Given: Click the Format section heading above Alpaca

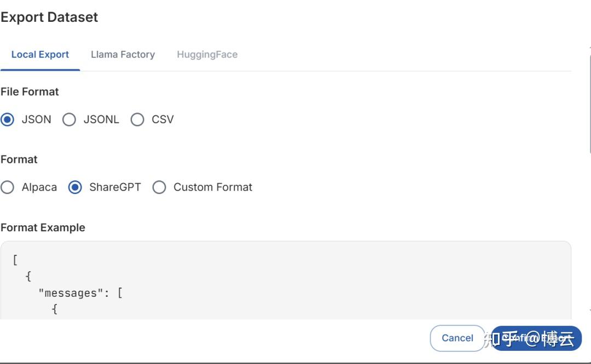Looking at the screenshot, I should 19,160.
